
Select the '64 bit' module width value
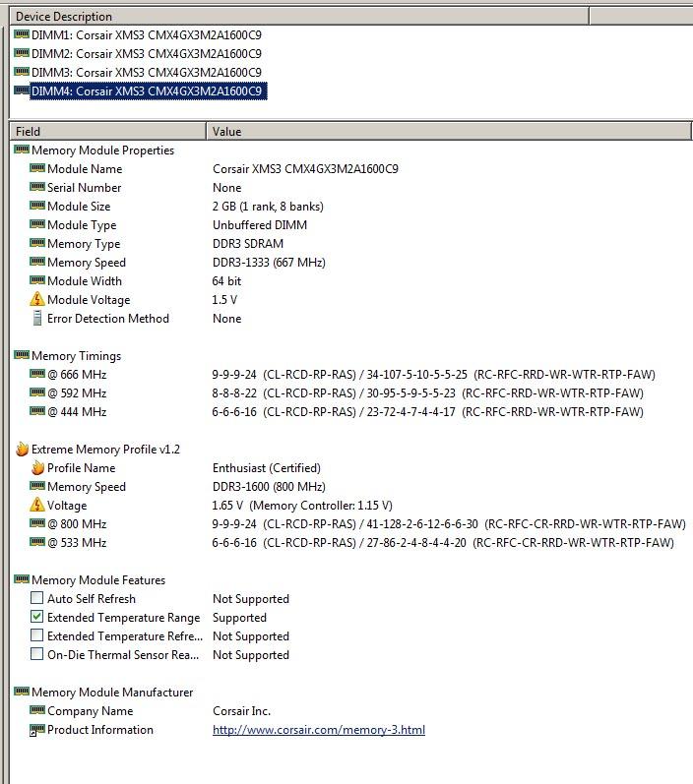[226, 281]
